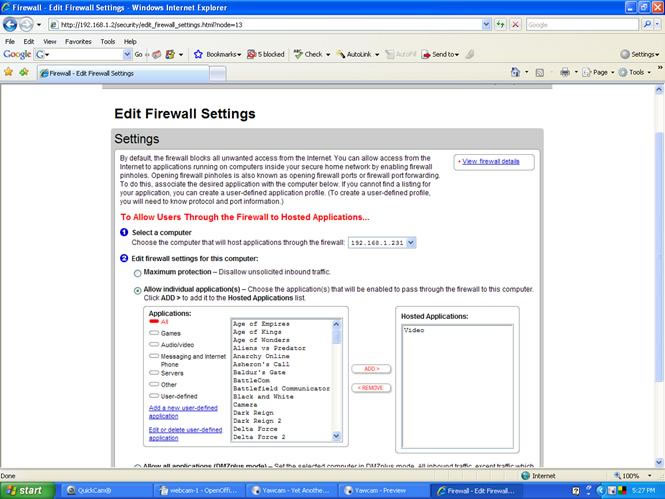This screenshot has width=665, height=499.
Task: Select the Audio/video applications filter
Action: 154,344
